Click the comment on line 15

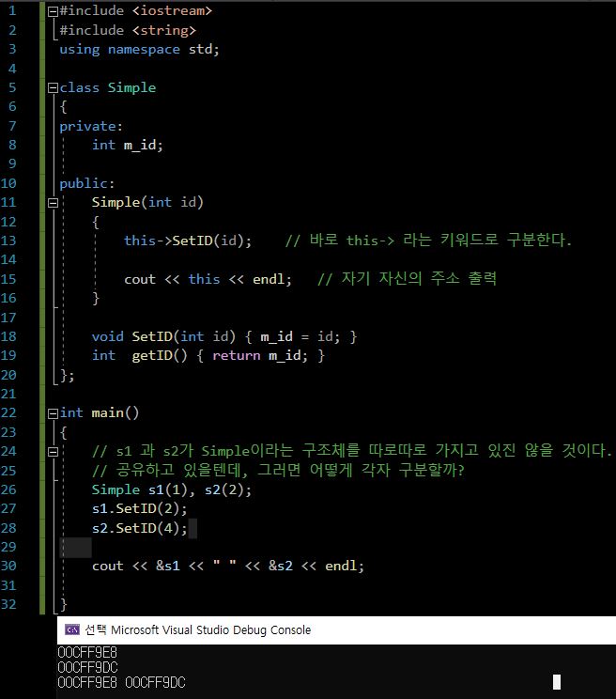pyautogui.click(x=407, y=279)
